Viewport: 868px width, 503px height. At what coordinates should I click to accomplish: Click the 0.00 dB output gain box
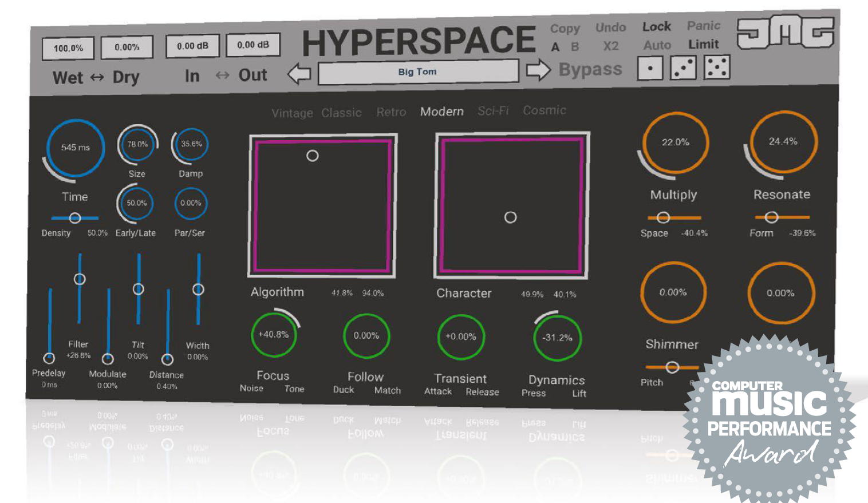pyautogui.click(x=253, y=45)
